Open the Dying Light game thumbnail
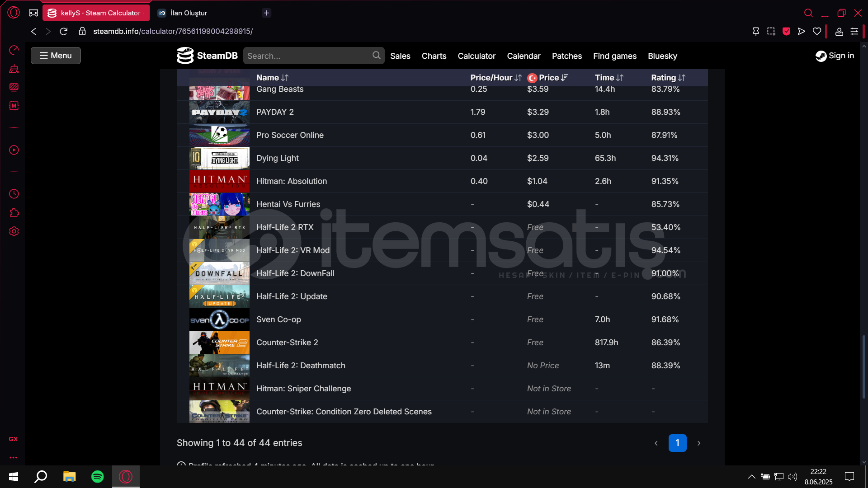The image size is (868, 488). point(219,158)
